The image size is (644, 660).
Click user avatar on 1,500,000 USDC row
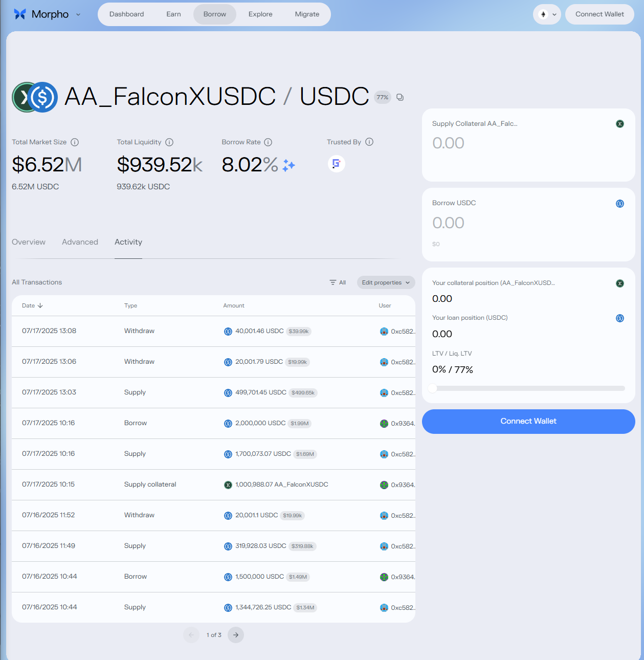[384, 577]
